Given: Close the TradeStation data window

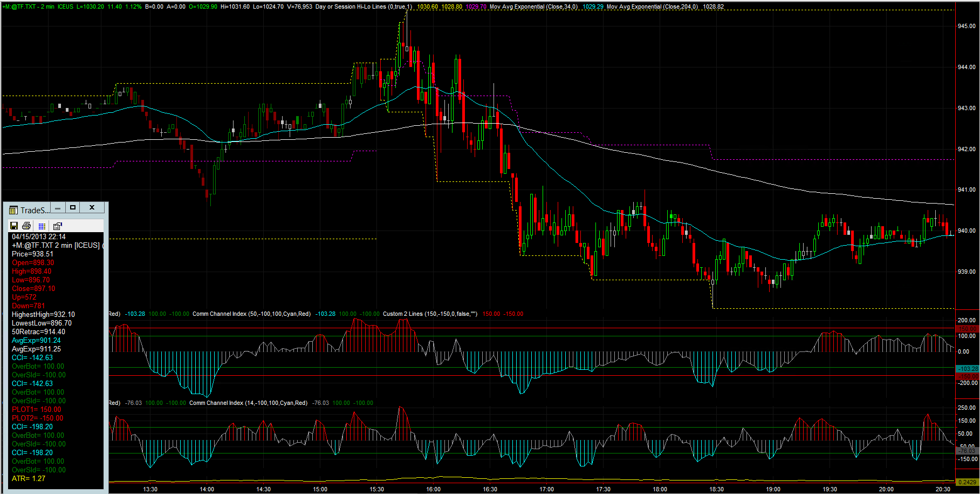Looking at the screenshot, I should [x=92, y=208].
